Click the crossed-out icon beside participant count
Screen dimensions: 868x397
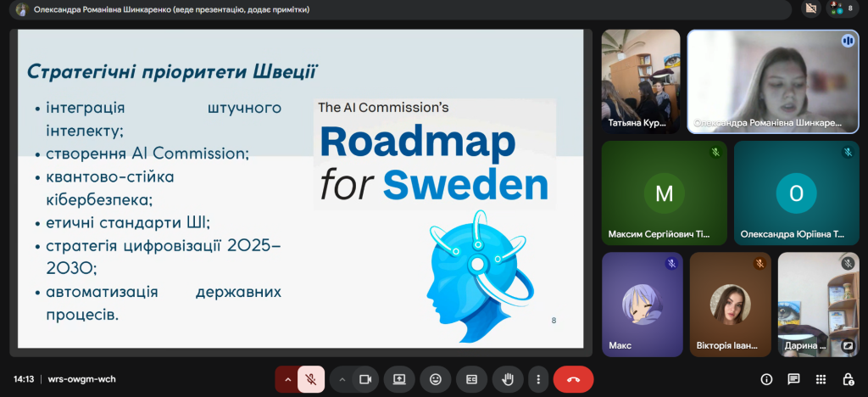coord(809,9)
